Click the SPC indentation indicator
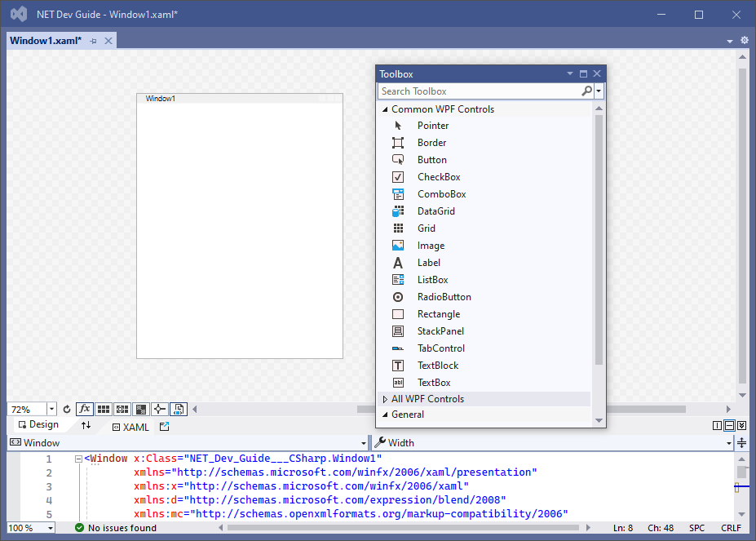Viewport: 756px width, 541px height. point(696,528)
